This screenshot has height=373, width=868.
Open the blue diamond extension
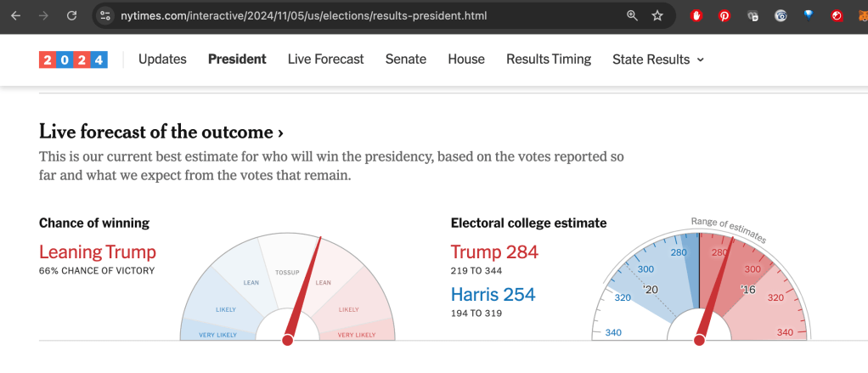809,15
